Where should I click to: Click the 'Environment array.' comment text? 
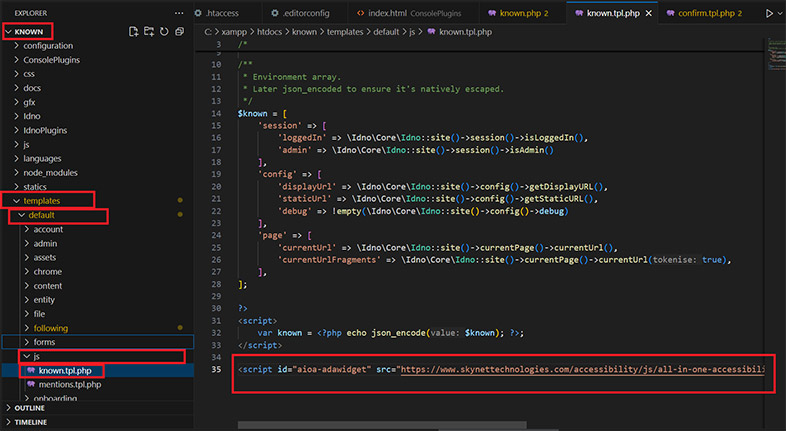click(296, 77)
